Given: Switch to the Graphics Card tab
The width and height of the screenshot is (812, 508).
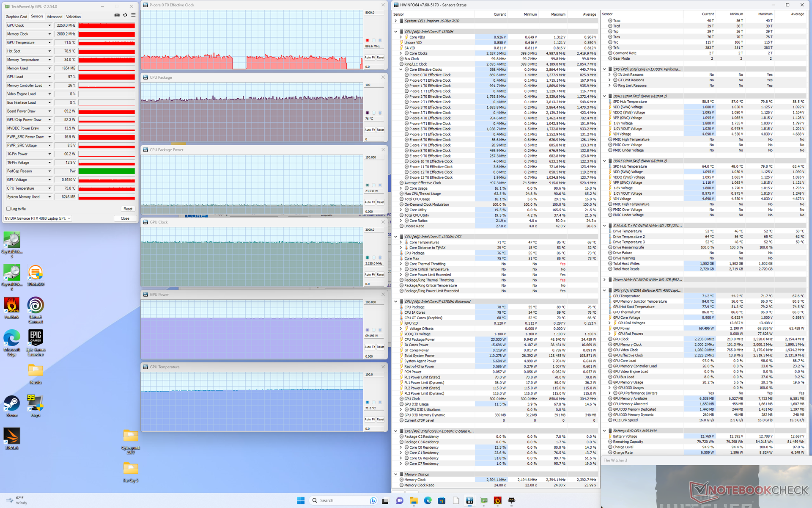Looking at the screenshot, I should [x=16, y=17].
